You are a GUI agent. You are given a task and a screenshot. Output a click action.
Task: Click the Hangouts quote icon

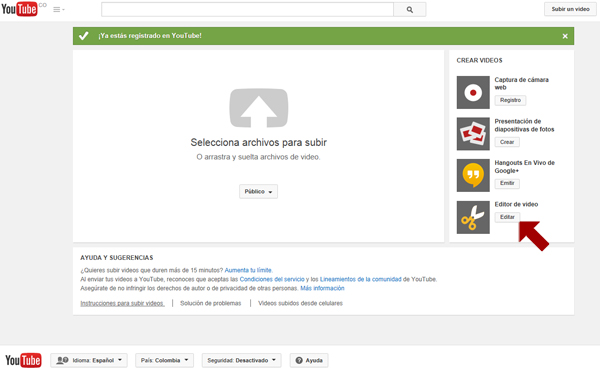[473, 175]
